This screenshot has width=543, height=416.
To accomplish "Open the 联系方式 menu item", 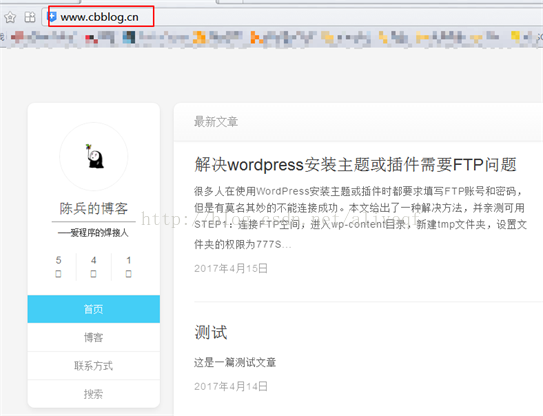I will (x=94, y=365).
